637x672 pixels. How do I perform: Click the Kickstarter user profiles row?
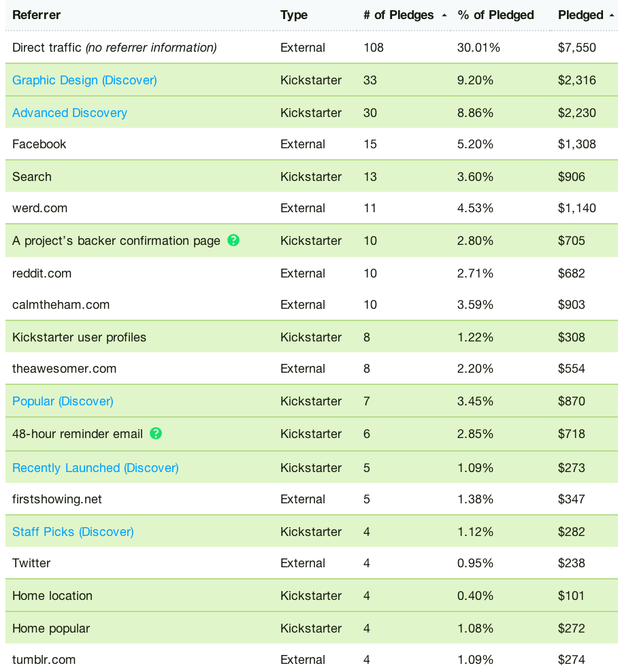click(x=79, y=337)
